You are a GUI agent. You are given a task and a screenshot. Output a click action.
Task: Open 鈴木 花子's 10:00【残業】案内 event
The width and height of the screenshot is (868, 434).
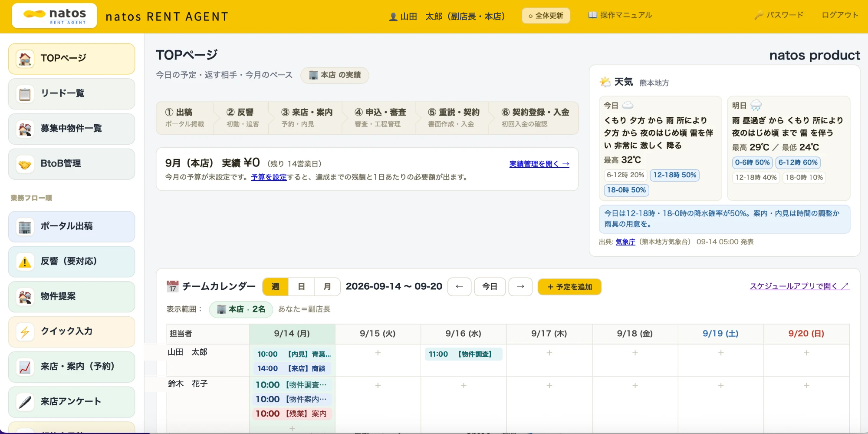(x=292, y=414)
